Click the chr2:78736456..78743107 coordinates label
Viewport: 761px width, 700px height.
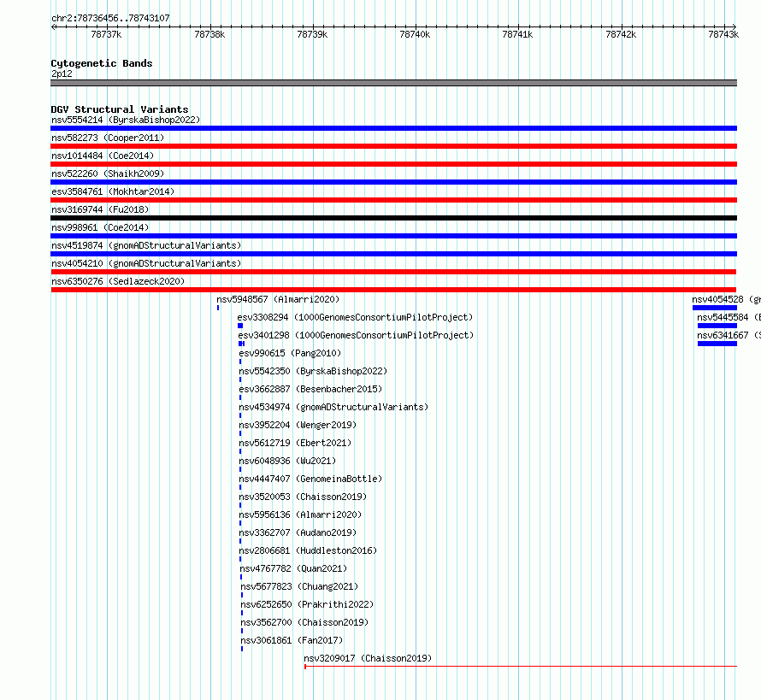tap(110, 18)
